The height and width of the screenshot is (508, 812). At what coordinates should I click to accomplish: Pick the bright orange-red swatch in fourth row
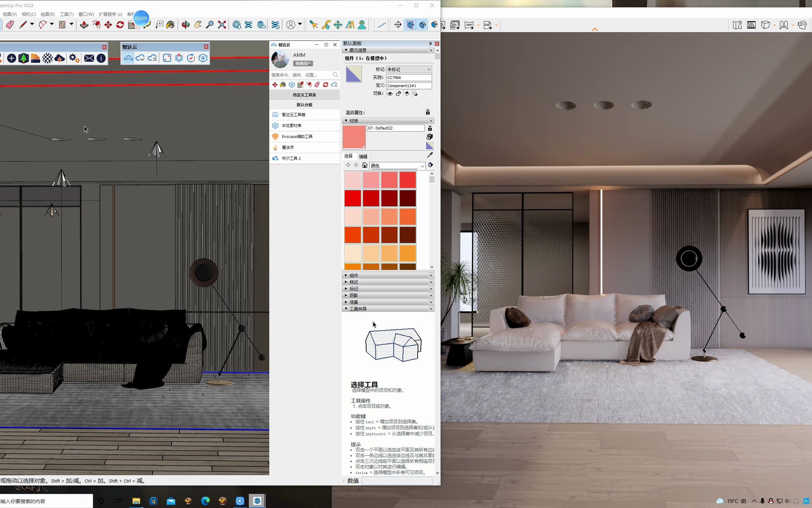pyautogui.click(x=353, y=235)
